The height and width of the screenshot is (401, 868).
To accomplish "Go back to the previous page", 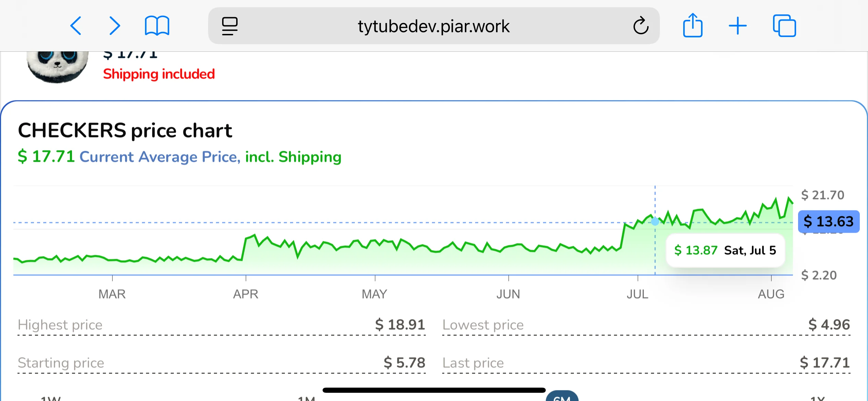I will [x=76, y=26].
